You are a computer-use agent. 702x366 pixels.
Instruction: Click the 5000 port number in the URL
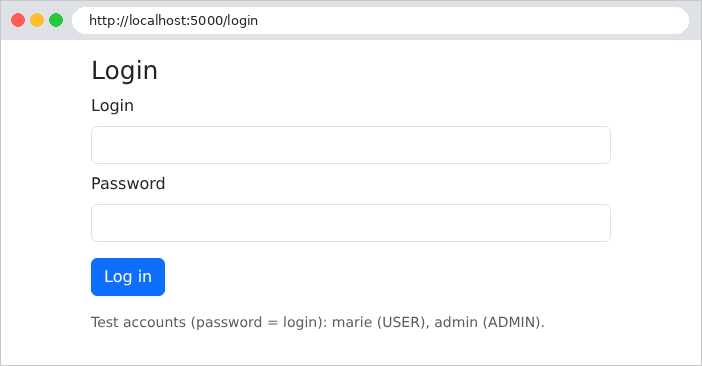point(206,21)
